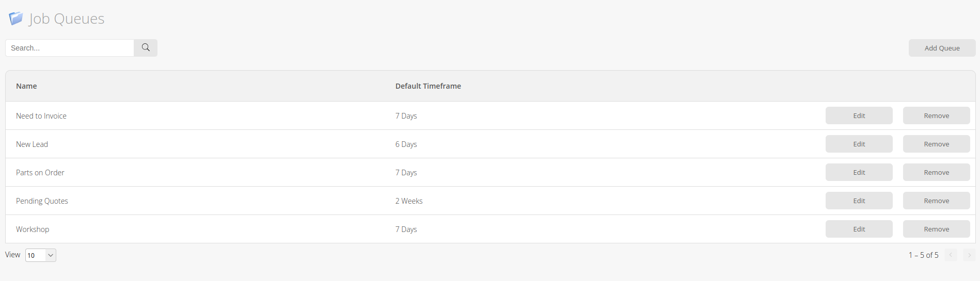This screenshot has width=980, height=281.
Task: Remove the Pending Quotes queue
Action: click(x=936, y=201)
